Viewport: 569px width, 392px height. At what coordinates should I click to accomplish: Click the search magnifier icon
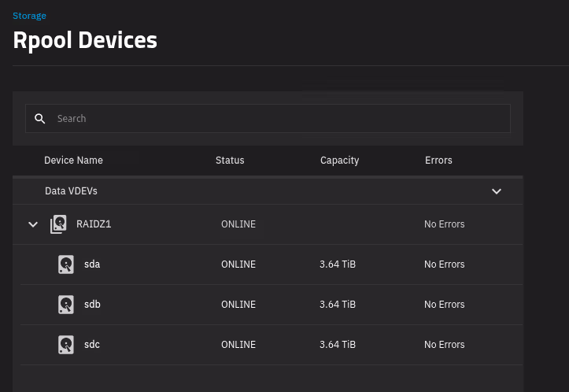click(x=40, y=119)
